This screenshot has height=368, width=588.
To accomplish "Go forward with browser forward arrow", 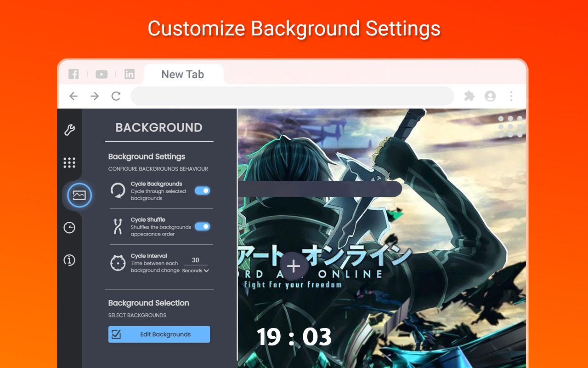I will tap(95, 96).
